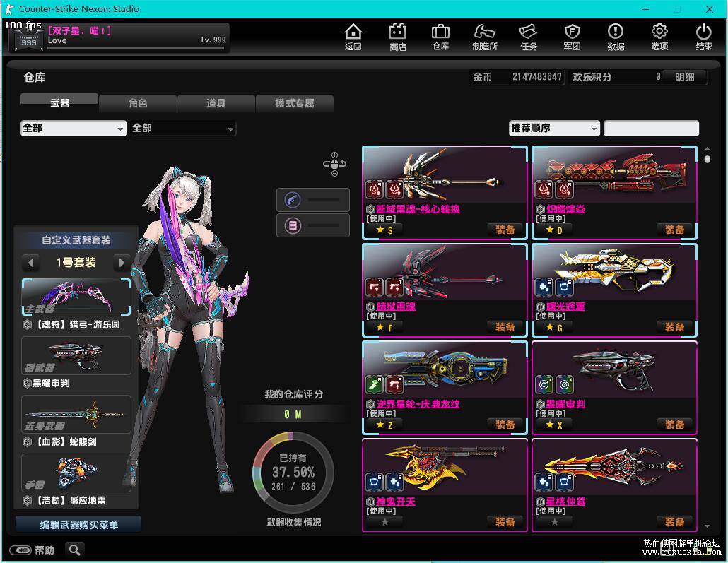728x563 pixels.
Task: Click the weapon collection progress ring 37.50%
Action: click(293, 473)
